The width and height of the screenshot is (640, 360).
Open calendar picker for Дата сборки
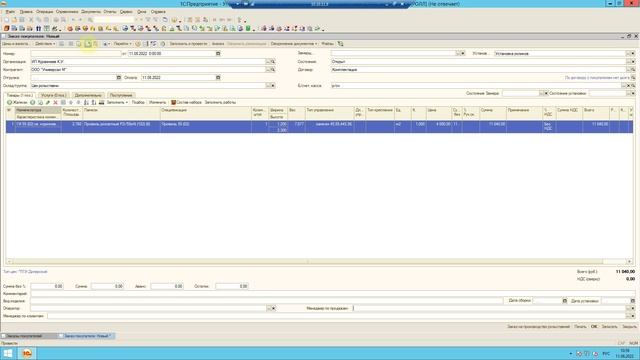point(565,301)
